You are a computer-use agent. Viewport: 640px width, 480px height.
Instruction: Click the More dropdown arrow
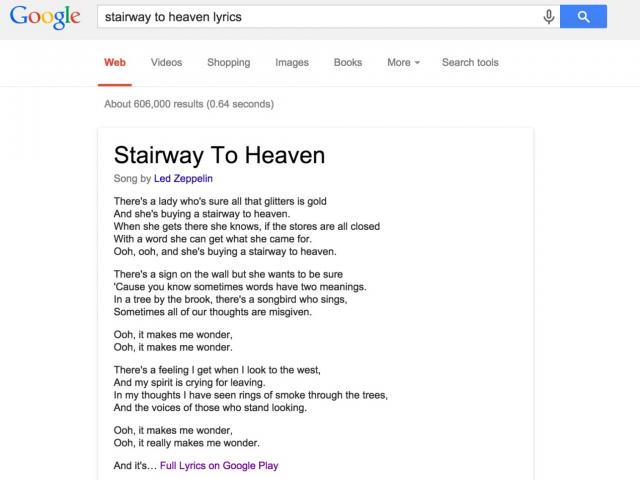click(417, 63)
